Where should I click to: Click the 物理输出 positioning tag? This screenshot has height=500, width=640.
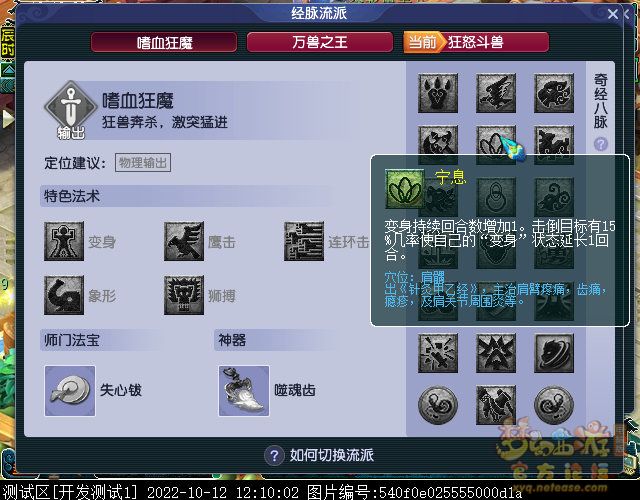[x=143, y=163]
